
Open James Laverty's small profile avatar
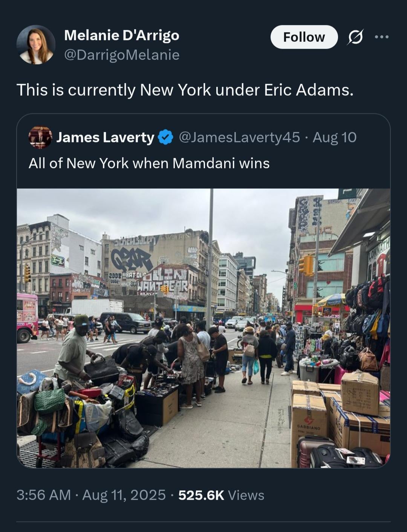[40, 137]
